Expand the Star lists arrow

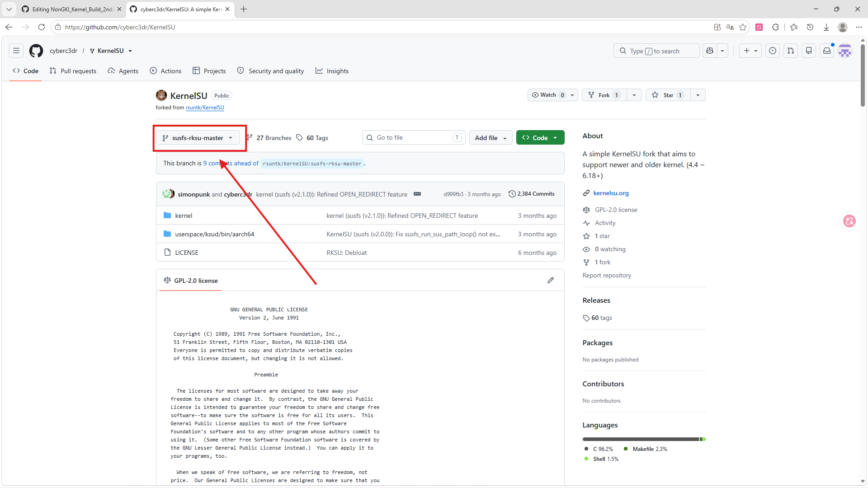(698, 95)
